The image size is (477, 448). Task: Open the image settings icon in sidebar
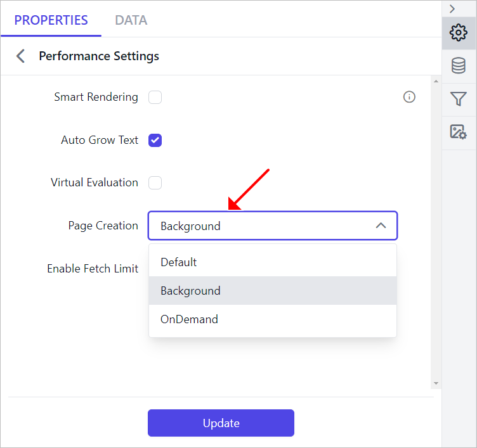[458, 132]
